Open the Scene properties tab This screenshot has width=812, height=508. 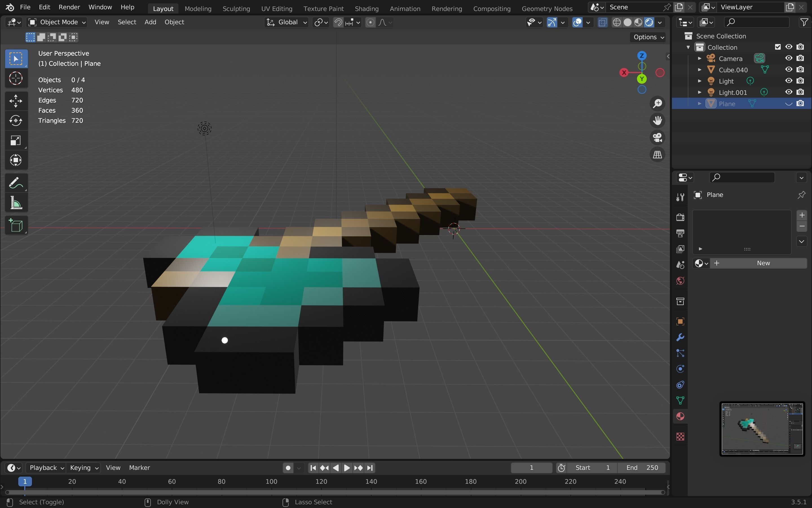[680, 265]
